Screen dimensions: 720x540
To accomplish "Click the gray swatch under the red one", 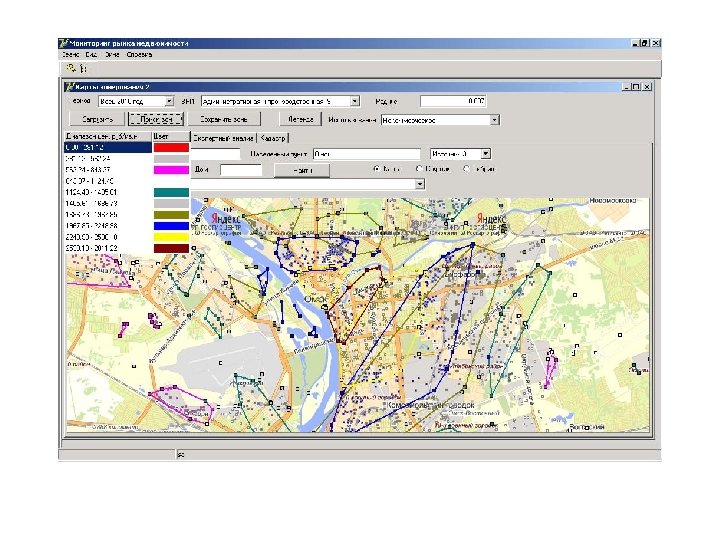I will [171, 159].
